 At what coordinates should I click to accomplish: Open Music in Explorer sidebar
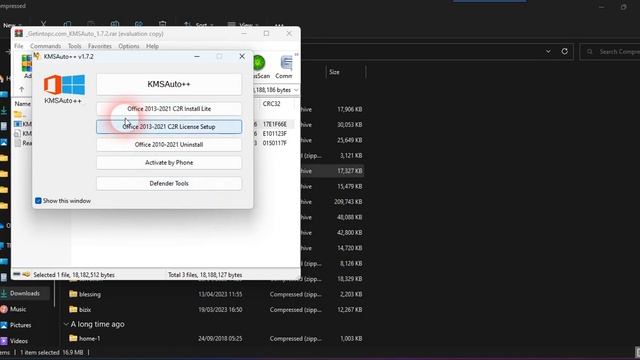coord(18,309)
